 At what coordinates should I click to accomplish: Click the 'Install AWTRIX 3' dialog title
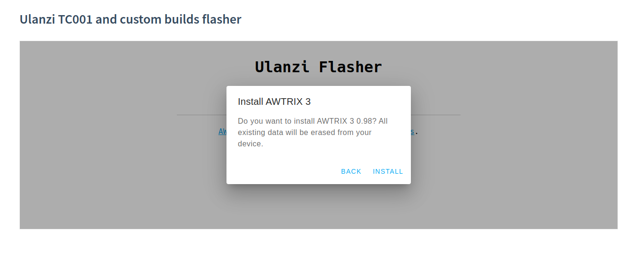click(274, 101)
